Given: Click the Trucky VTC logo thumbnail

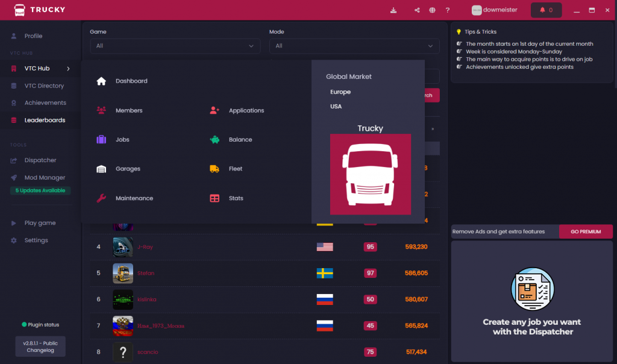Looking at the screenshot, I should click(x=370, y=174).
